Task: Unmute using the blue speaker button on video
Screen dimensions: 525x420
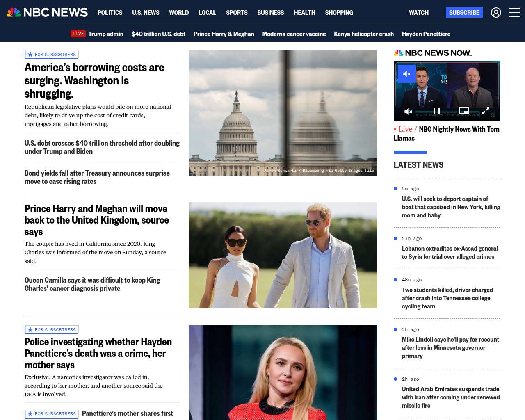Action: pyautogui.click(x=407, y=74)
